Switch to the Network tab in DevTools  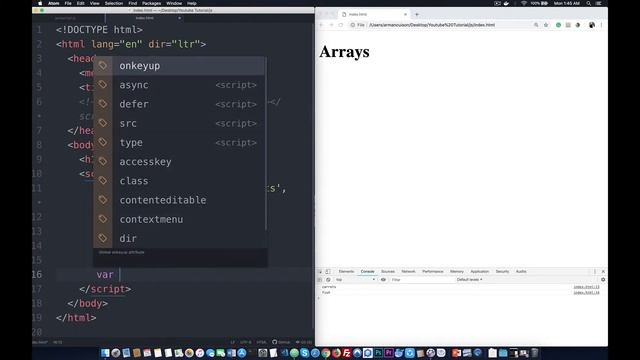point(408,271)
